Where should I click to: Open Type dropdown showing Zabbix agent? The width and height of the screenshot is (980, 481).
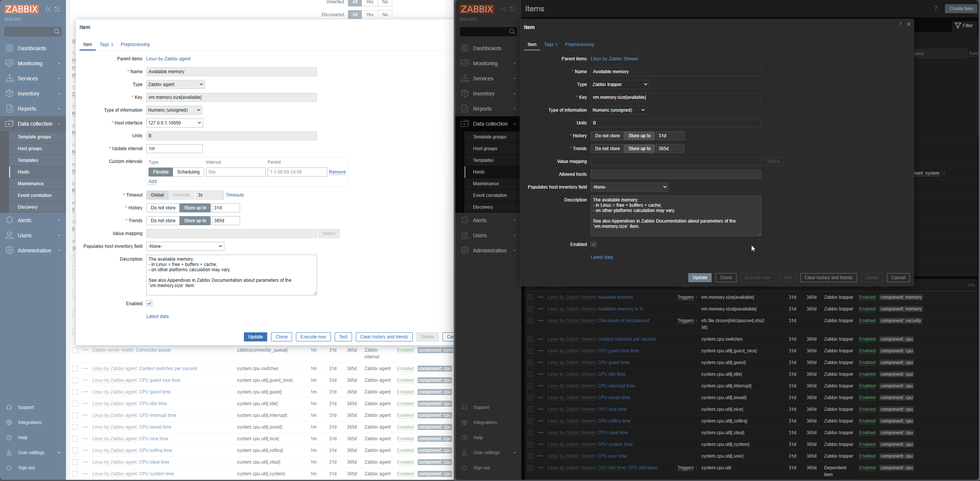176,85
